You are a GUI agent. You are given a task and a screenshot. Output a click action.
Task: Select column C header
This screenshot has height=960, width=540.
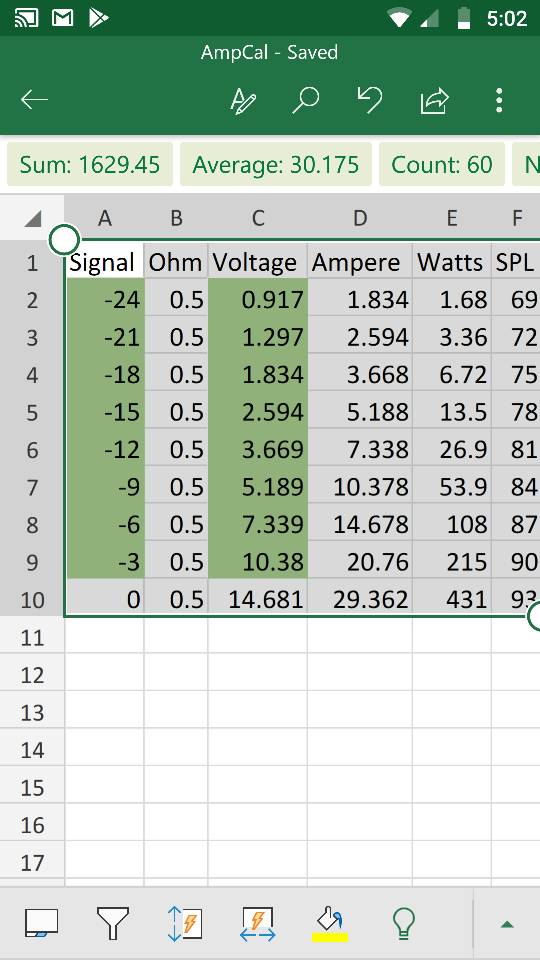[258, 218]
